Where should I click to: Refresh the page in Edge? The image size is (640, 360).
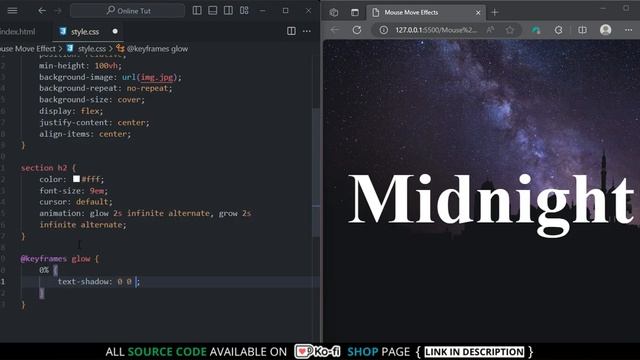(357, 30)
